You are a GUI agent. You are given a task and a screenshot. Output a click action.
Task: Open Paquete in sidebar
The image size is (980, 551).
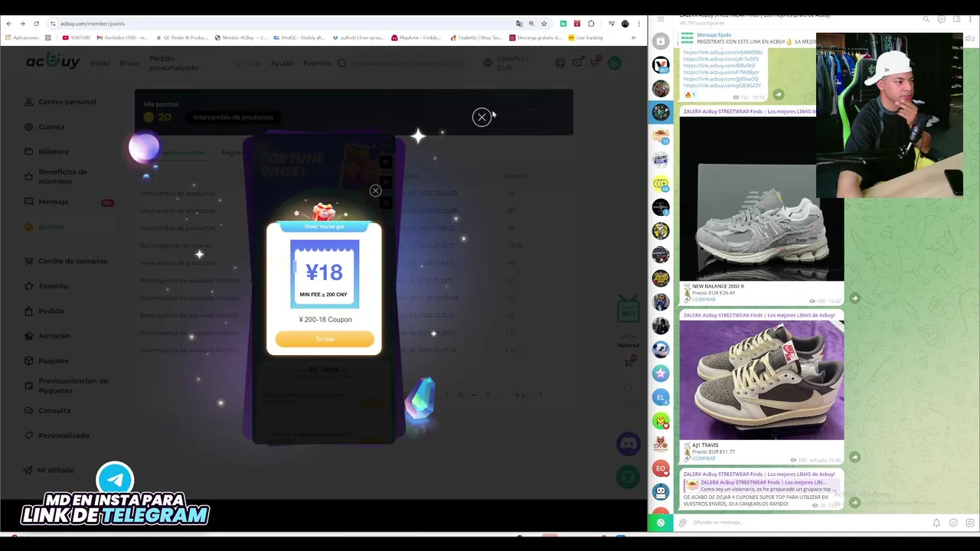tap(47, 360)
